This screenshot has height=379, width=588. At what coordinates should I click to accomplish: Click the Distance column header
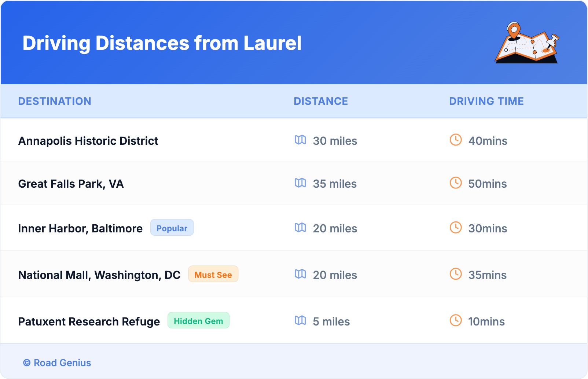click(x=321, y=101)
